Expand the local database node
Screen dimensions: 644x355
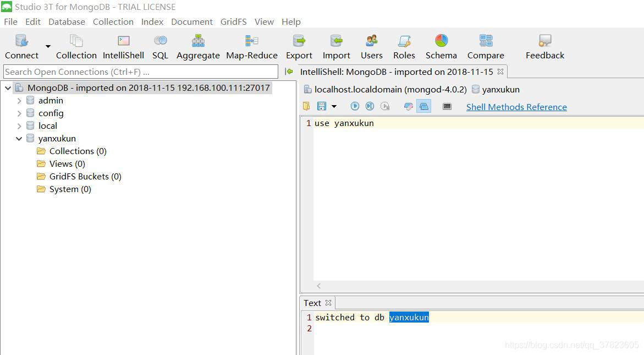(19, 126)
